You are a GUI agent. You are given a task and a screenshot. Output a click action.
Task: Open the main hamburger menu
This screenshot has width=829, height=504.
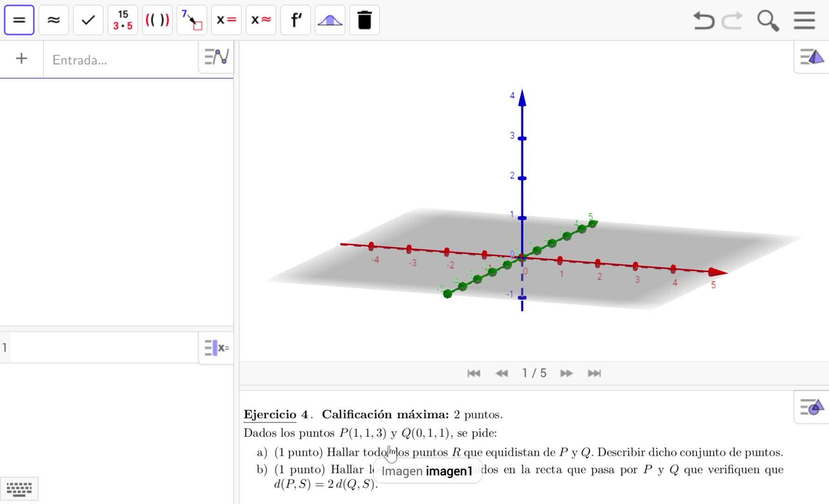click(x=804, y=21)
